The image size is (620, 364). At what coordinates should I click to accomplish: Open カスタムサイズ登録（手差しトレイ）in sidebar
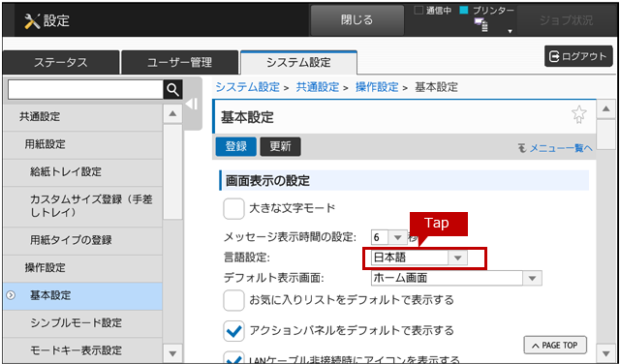pos(82,207)
